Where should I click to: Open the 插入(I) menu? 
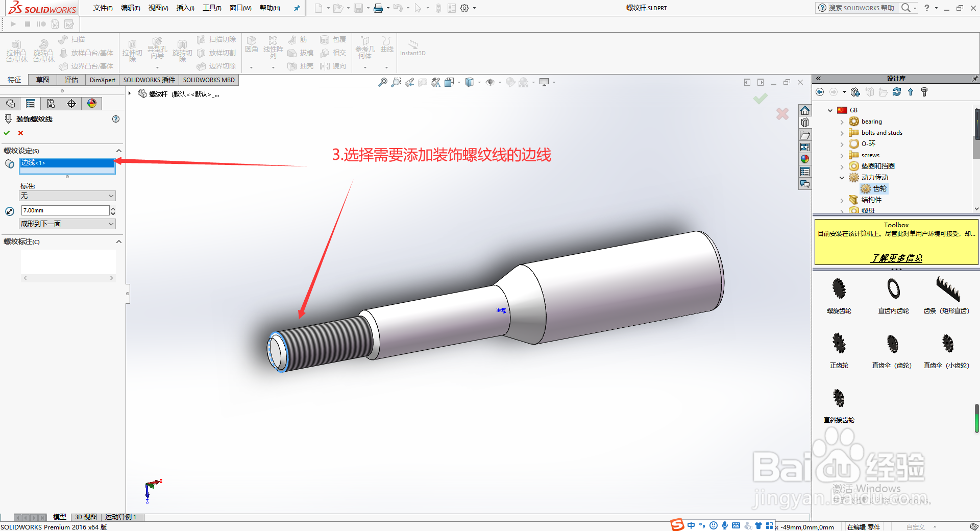(185, 8)
